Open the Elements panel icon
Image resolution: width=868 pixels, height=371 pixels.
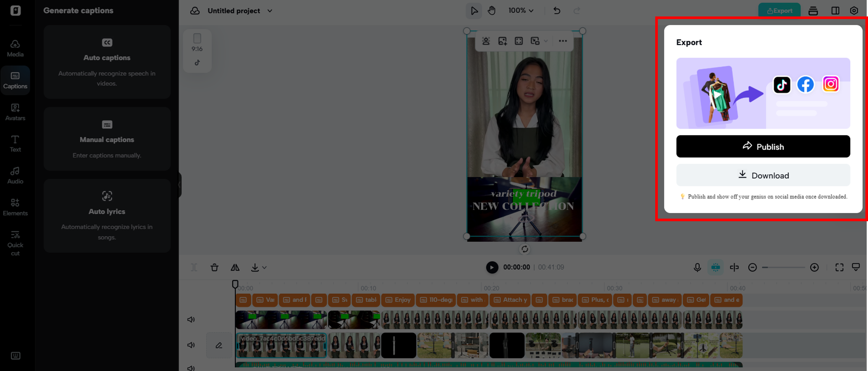coord(15,207)
